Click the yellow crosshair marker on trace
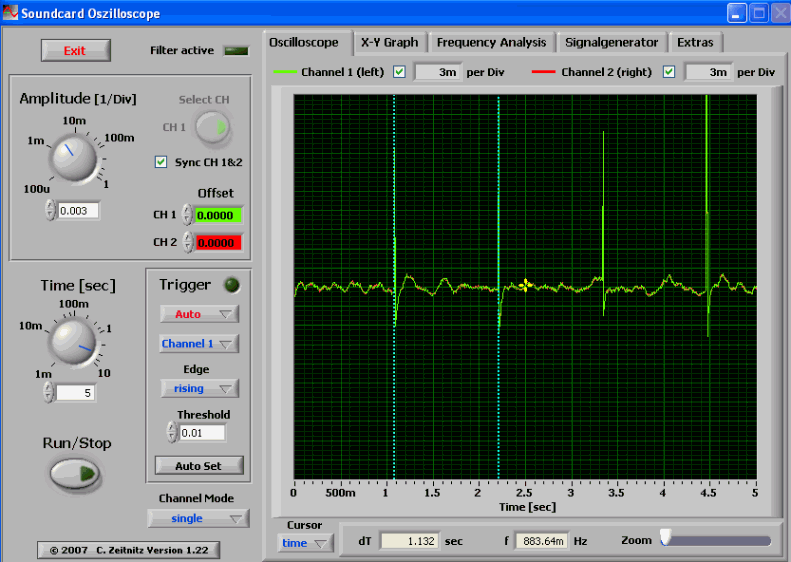791x562 pixels. point(525,286)
